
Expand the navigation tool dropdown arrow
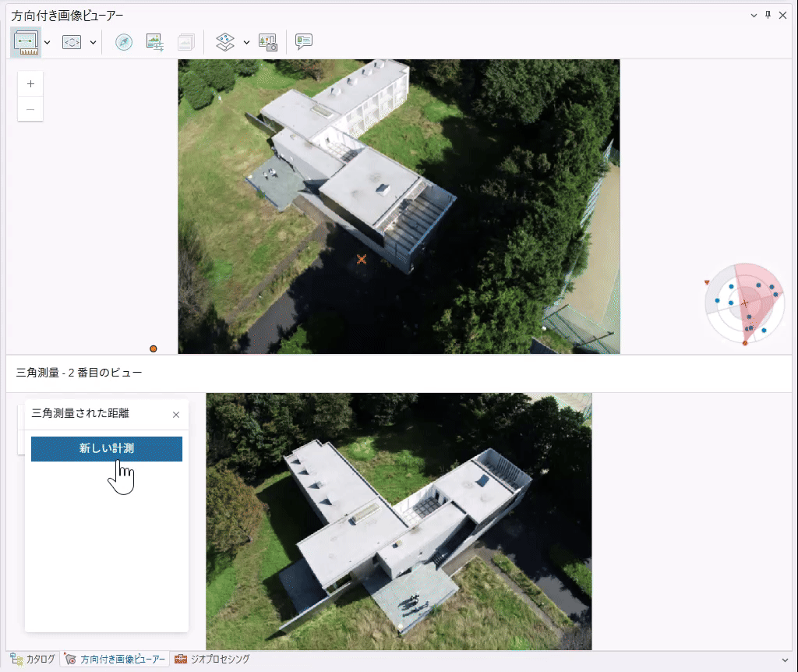click(x=93, y=42)
